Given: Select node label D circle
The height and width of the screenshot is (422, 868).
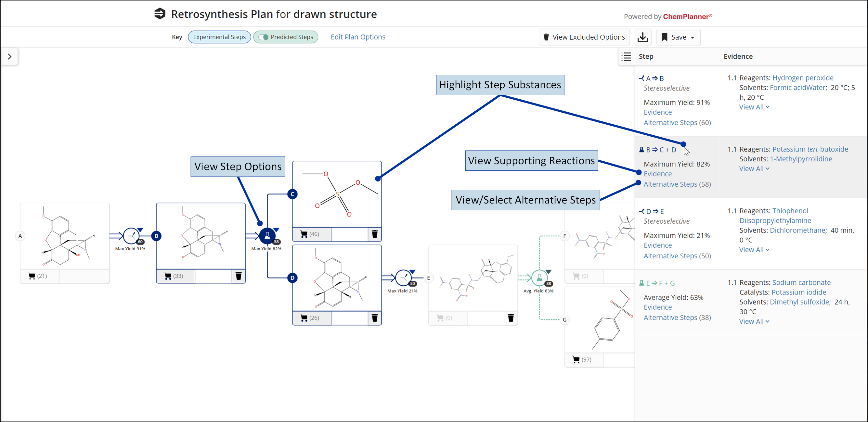Looking at the screenshot, I should (x=292, y=278).
